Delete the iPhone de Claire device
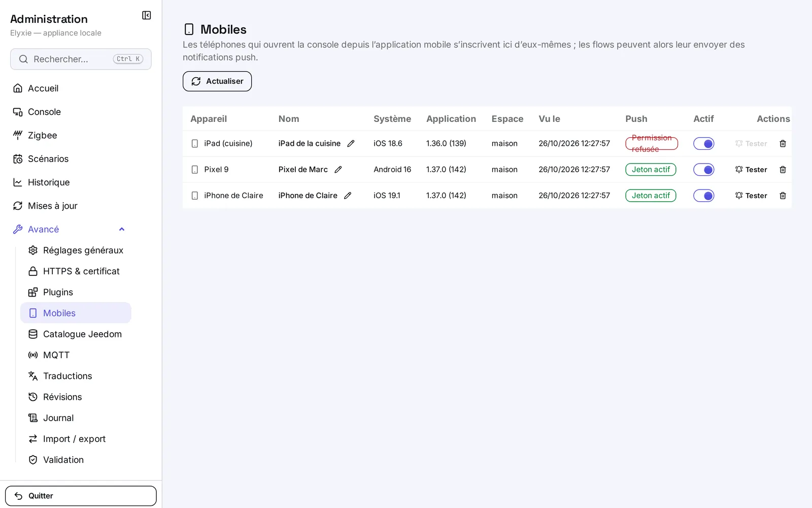The image size is (812, 508). pyautogui.click(x=783, y=196)
